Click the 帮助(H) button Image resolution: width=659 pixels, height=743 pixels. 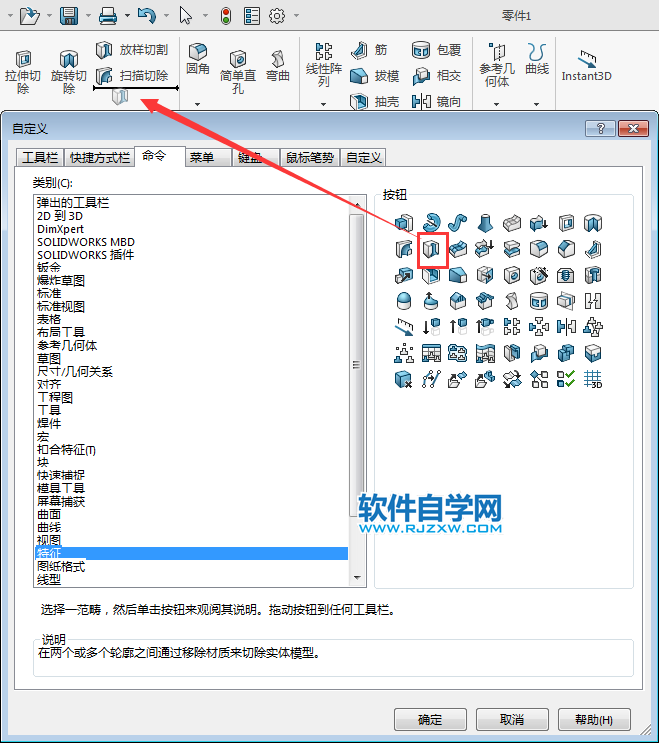pyautogui.click(x=594, y=719)
